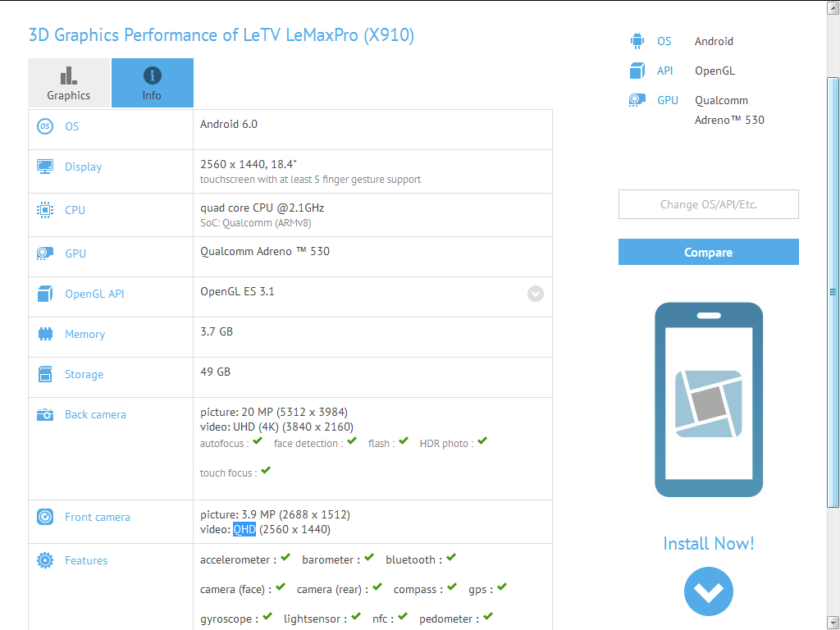This screenshot has height=630, width=840.
Task: Click the OpenGL API cube icon
Action: pyautogui.click(x=45, y=294)
